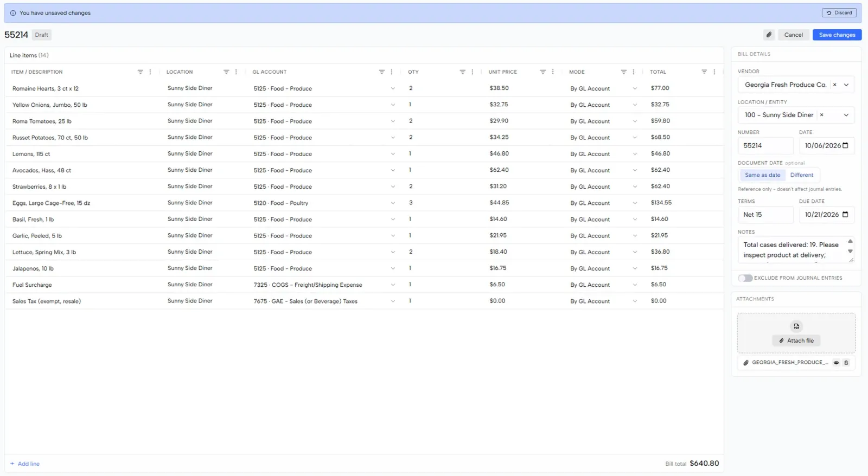Open GL Account dropdown for Romaine Hearts row
Image resolution: width=868 pixels, height=476 pixels.
coord(393,88)
